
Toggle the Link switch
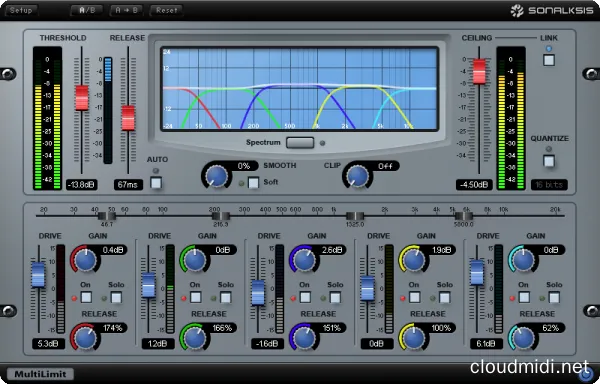pyautogui.click(x=549, y=60)
